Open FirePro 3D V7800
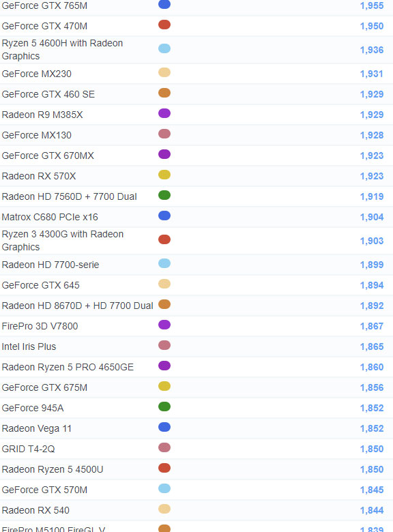The image size is (393, 532). [x=40, y=326]
